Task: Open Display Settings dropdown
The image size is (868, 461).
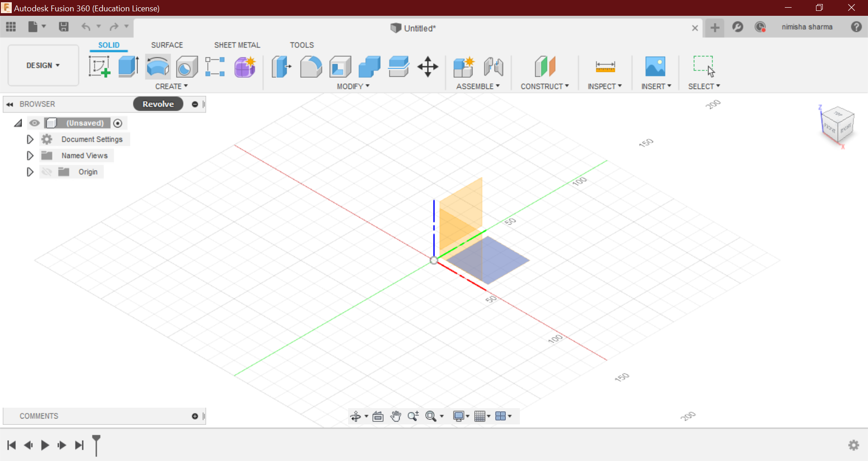Action: 462,416
